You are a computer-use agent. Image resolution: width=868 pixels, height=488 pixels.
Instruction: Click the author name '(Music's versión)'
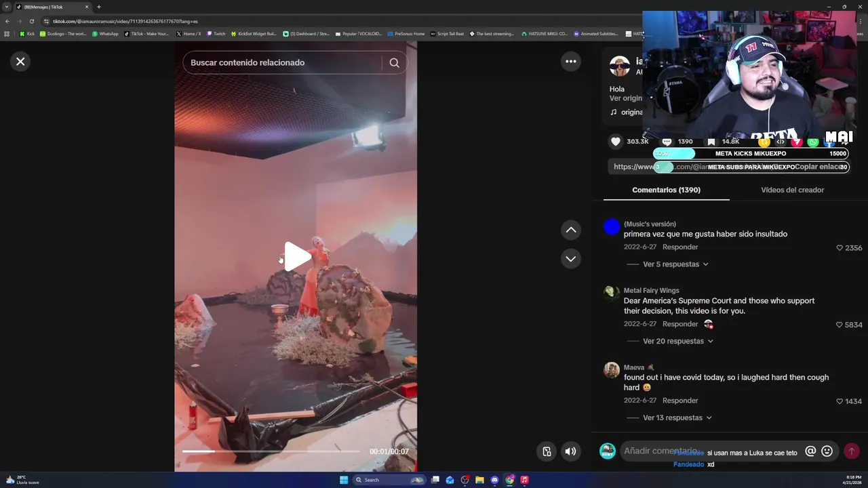650,224
